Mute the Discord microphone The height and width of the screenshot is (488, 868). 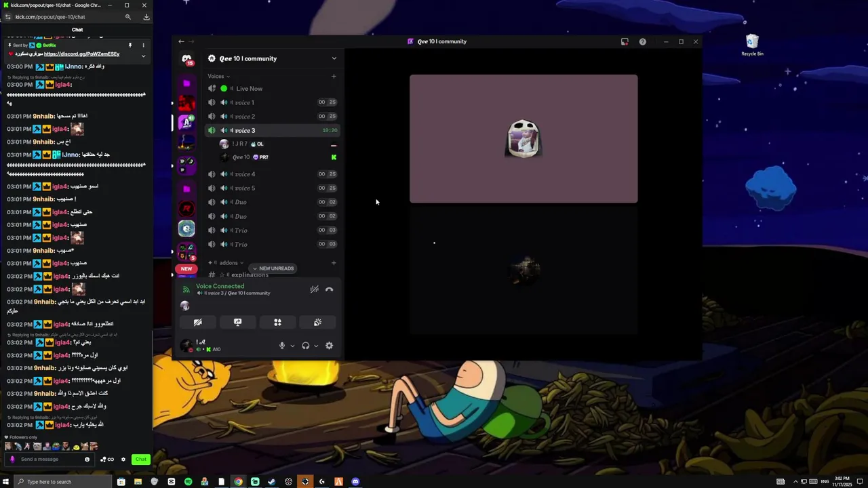tap(282, 346)
